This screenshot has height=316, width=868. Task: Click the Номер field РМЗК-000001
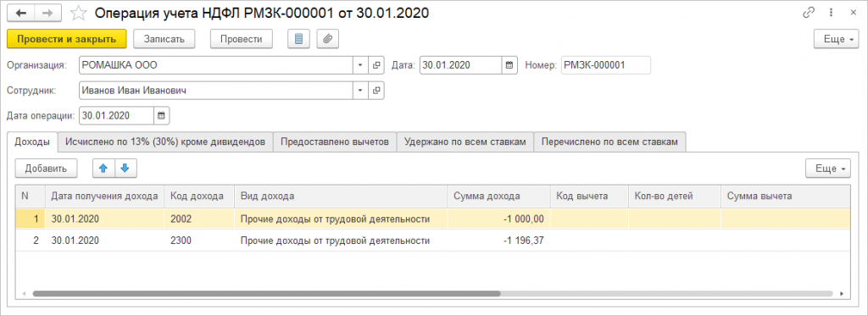605,65
